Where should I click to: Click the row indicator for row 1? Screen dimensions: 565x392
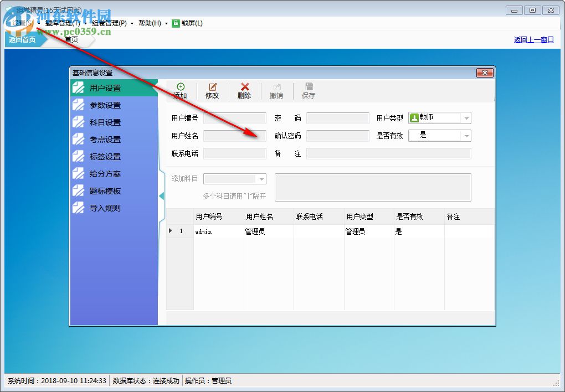coord(180,231)
